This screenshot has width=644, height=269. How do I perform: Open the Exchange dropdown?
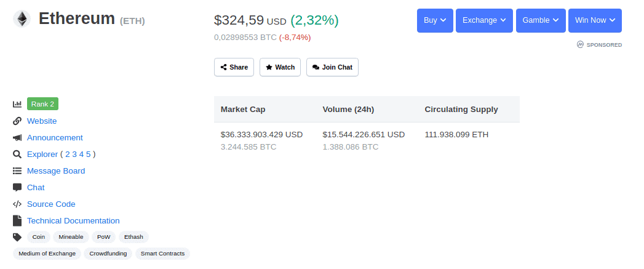pos(484,20)
